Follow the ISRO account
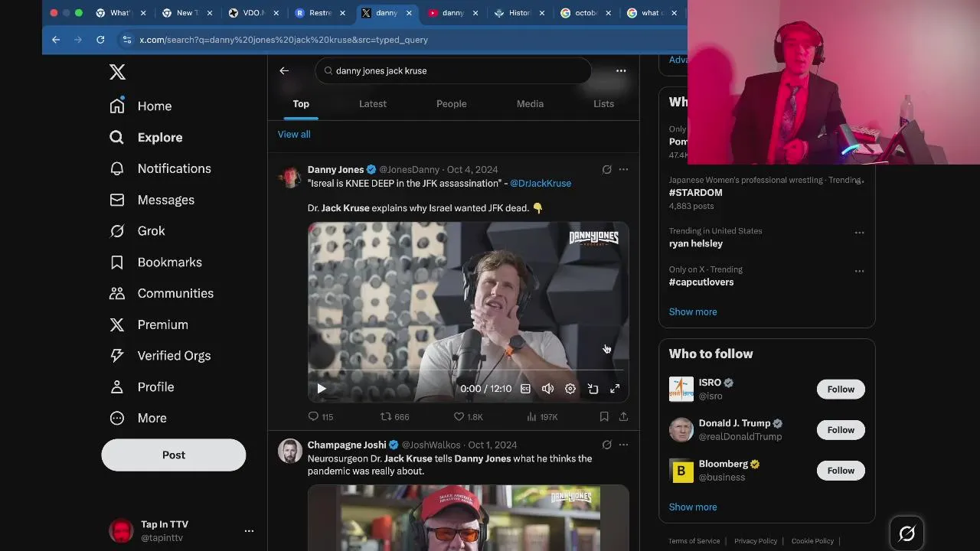The width and height of the screenshot is (980, 551). pos(841,389)
